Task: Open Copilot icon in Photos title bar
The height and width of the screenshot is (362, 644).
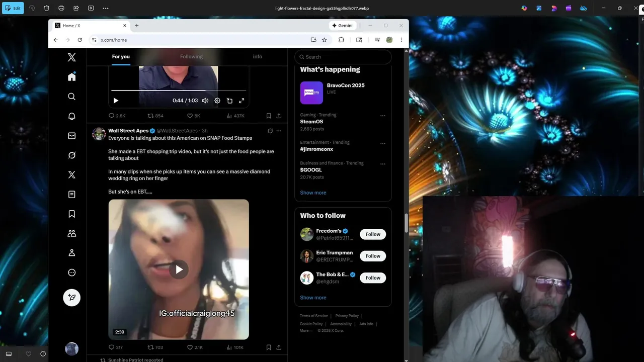Action: pyautogui.click(x=524, y=8)
